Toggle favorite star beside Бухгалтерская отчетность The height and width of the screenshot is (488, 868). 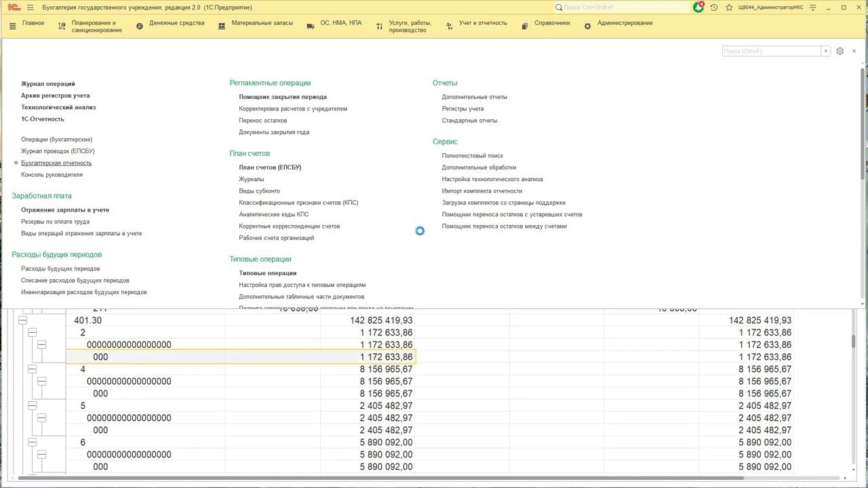click(16, 163)
